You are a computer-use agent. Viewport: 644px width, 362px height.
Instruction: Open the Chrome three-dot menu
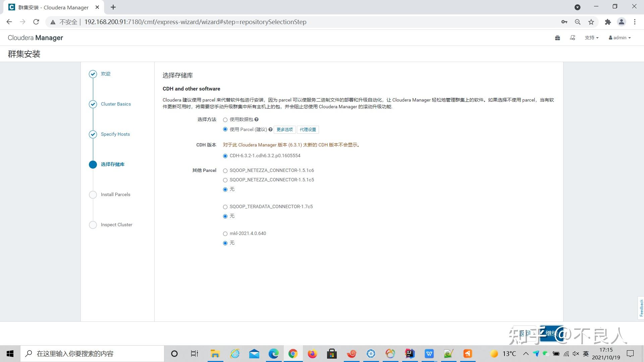coord(634,22)
